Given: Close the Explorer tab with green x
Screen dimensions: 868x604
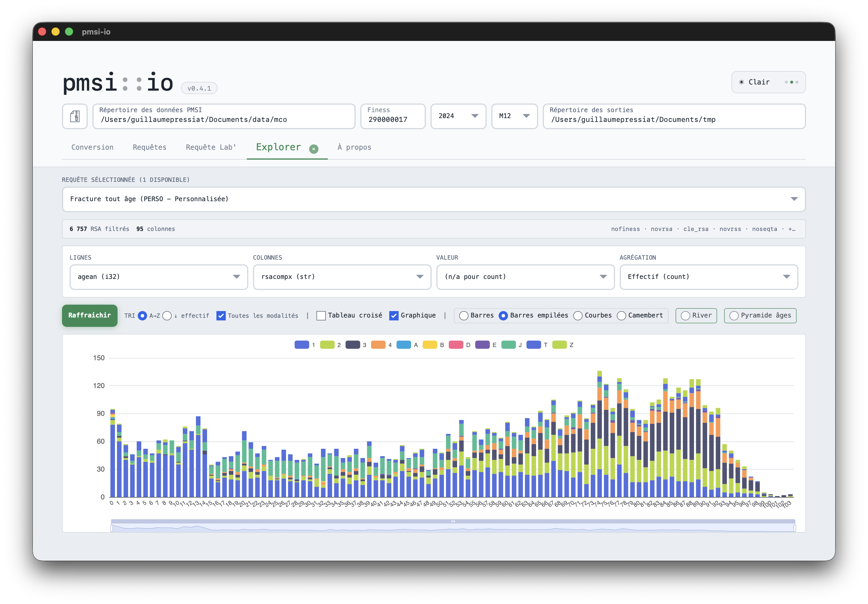Looking at the screenshot, I should point(314,149).
